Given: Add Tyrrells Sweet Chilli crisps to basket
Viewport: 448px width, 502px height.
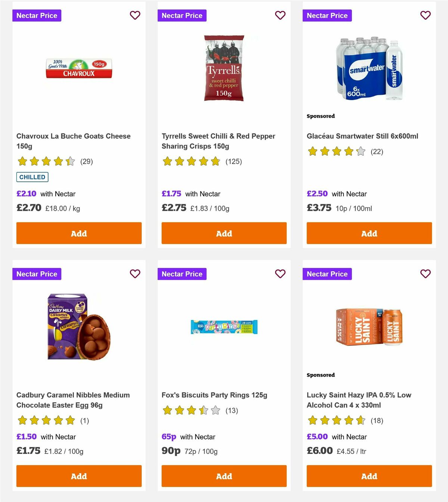Looking at the screenshot, I should (224, 233).
